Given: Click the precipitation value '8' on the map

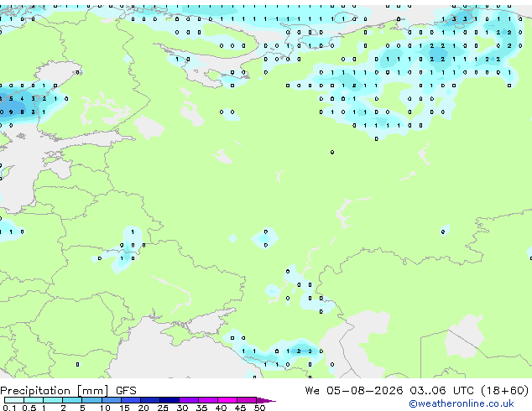Looking at the screenshot, I should pos(22,112).
